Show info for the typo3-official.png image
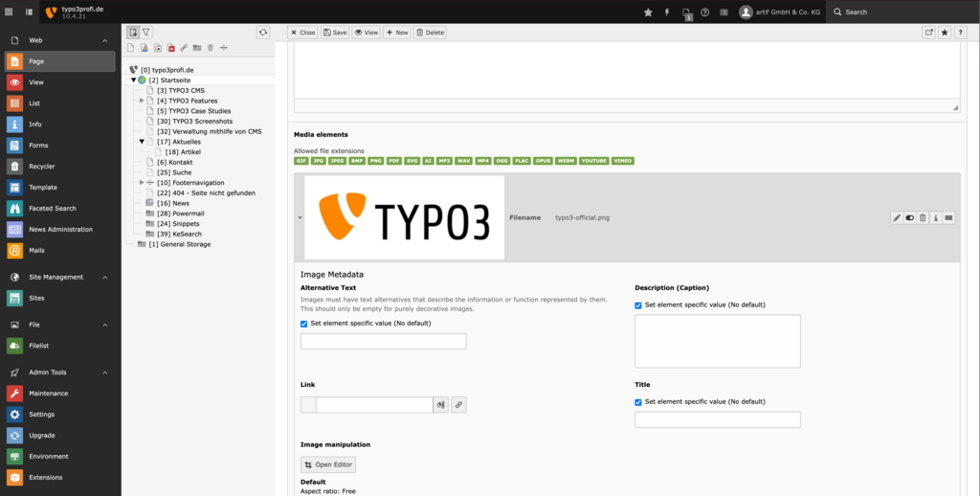Viewport: 980px width, 496px height. coord(936,217)
